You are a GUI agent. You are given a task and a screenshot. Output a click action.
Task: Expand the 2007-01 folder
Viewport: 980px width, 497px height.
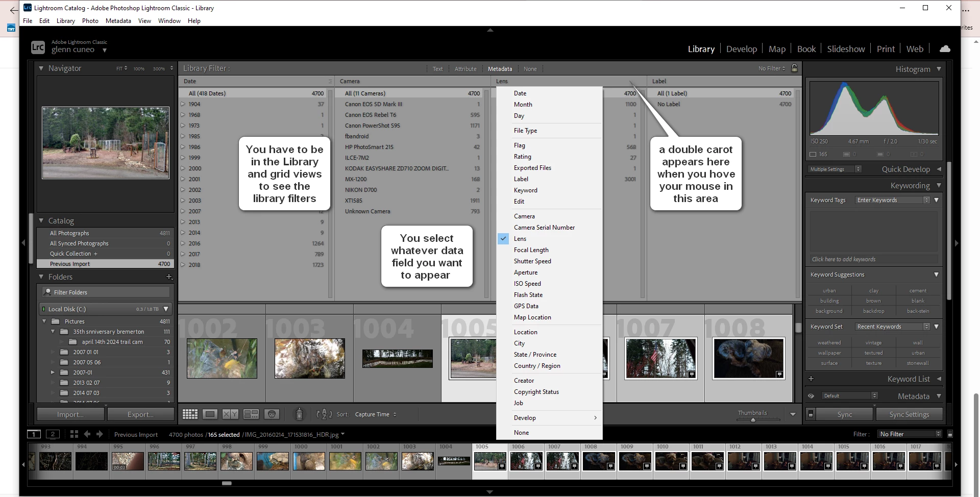click(53, 372)
